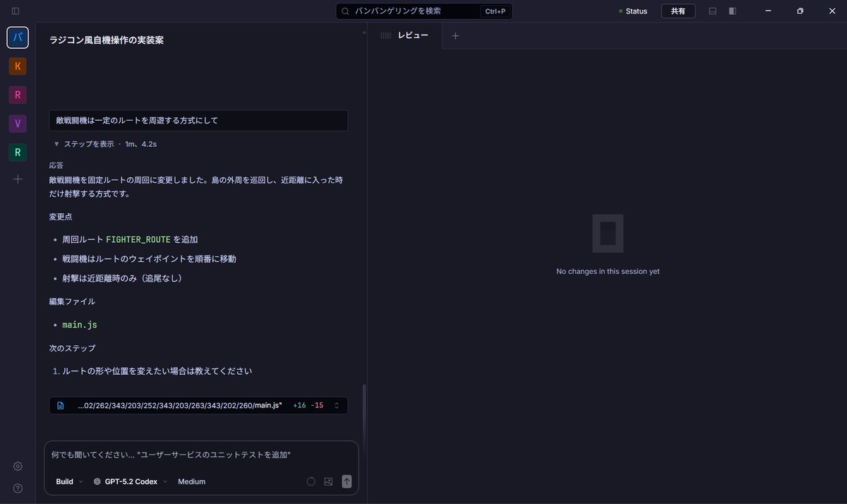Click the Status indicator in title bar

(630, 11)
